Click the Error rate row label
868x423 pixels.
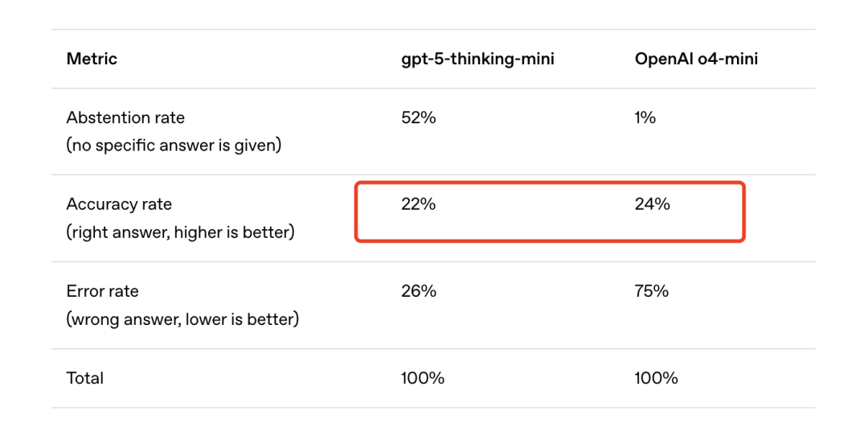tap(102, 290)
